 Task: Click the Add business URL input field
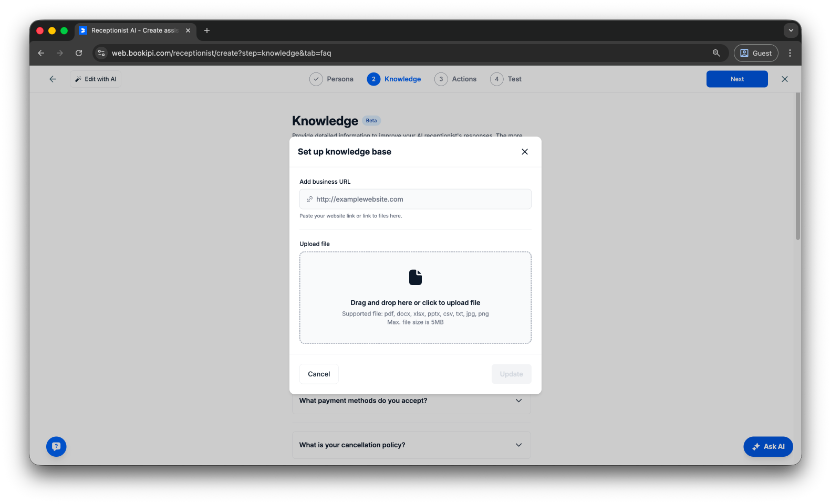(x=415, y=199)
